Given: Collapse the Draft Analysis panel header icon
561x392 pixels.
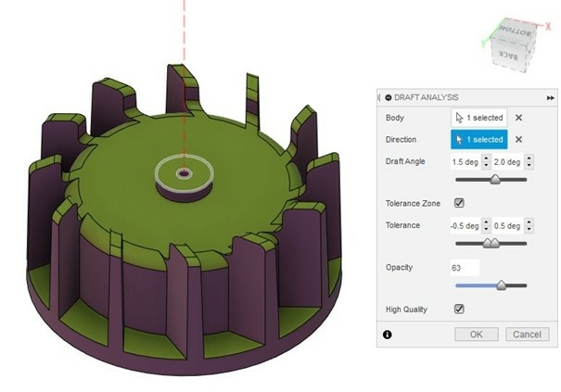Looking at the screenshot, I should tap(388, 97).
